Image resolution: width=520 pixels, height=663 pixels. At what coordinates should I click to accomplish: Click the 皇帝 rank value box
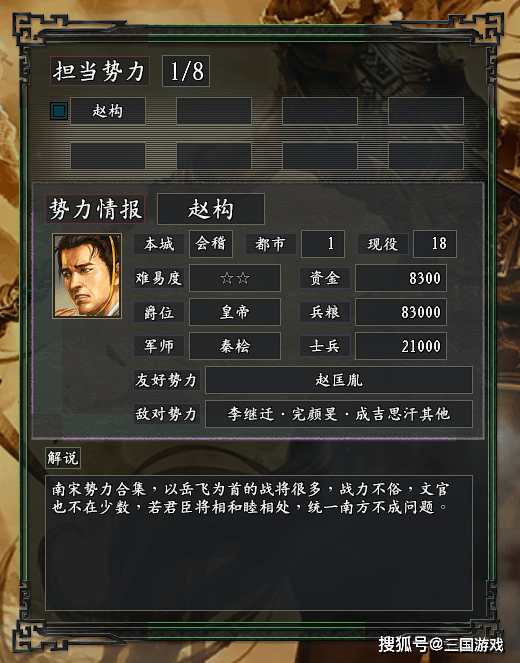click(235, 312)
